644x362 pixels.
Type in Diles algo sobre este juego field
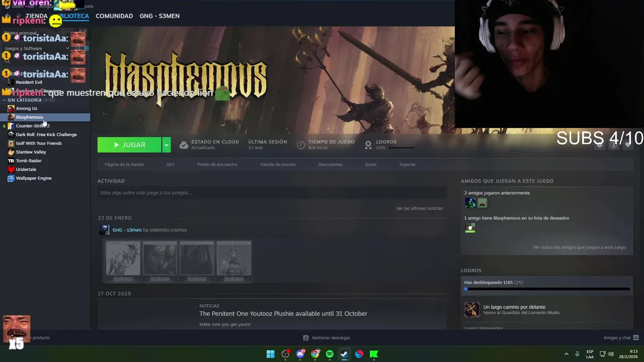click(272, 193)
